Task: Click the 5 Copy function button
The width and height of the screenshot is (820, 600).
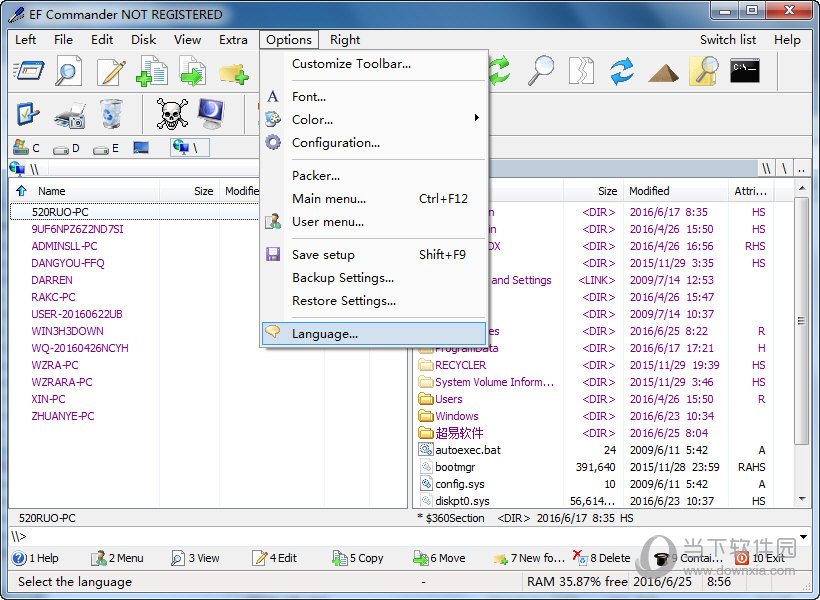Action: click(x=358, y=558)
